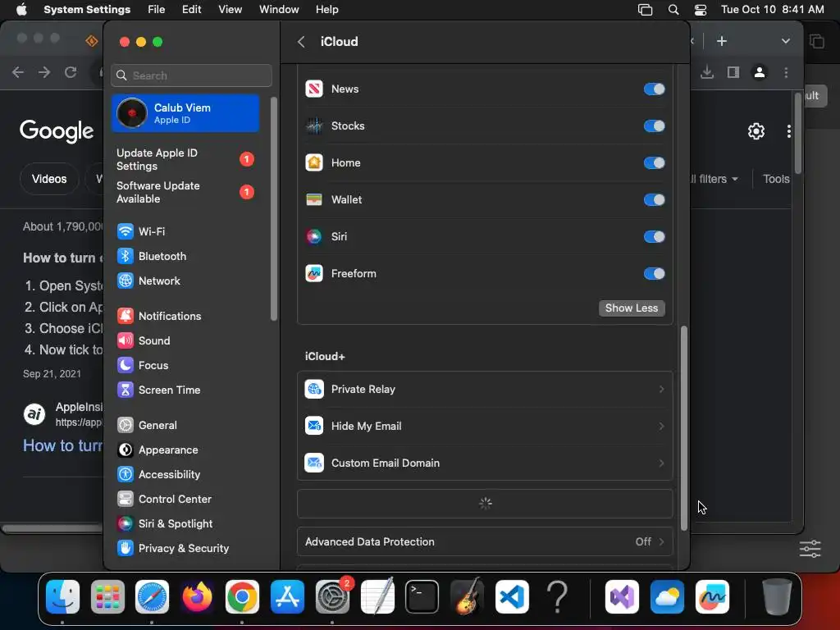Open TextEdit from the Dock
The width and height of the screenshot is (840, 630).
click(377, 597)
